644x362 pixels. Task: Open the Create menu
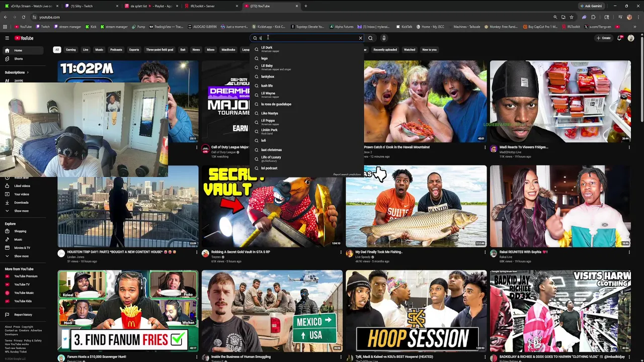click(x=604, y=38)
